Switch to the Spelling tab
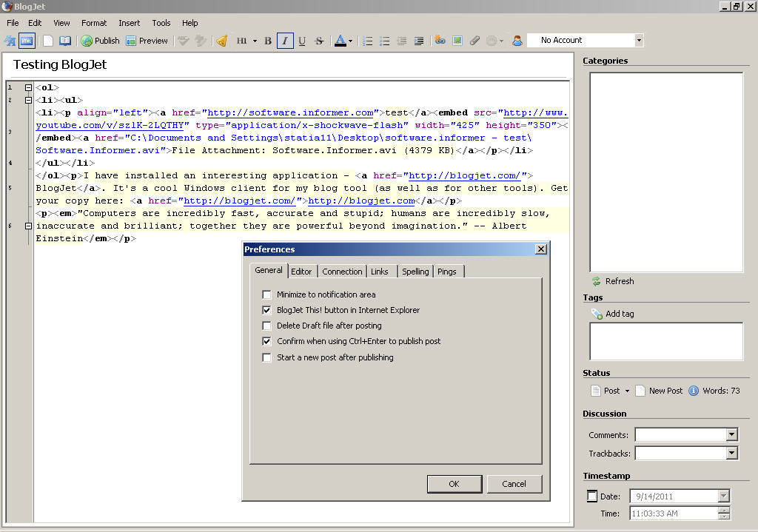The height and width of the screenshot is (532, 758). point(415,271)
